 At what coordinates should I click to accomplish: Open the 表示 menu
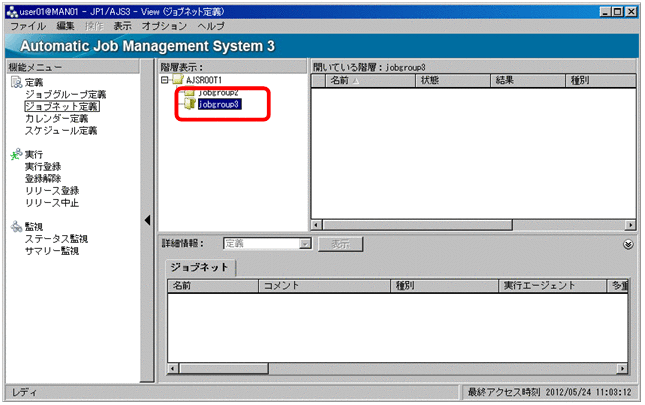click(x=123, y=26)
